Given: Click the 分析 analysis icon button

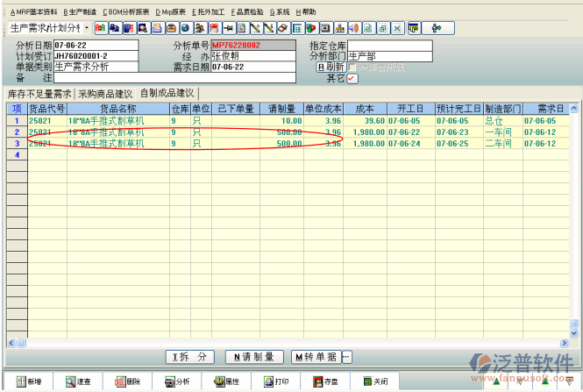Looking at the screenshot, I should [177, 382].
